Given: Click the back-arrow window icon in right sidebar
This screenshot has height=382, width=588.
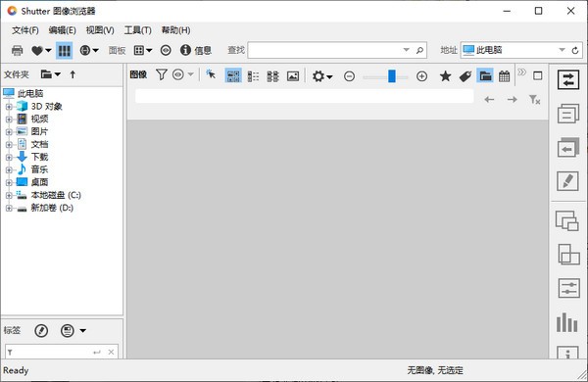Looking at the screenshot, I should pos(568,147).
